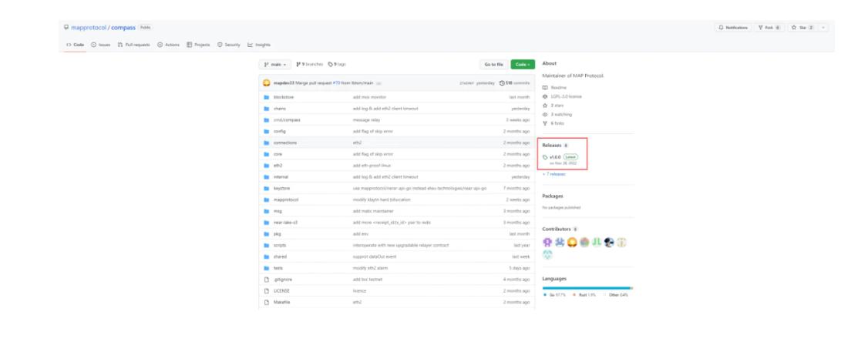Click the languages color bar
This screenshot has width=868, height=352.
coord(587,287)
